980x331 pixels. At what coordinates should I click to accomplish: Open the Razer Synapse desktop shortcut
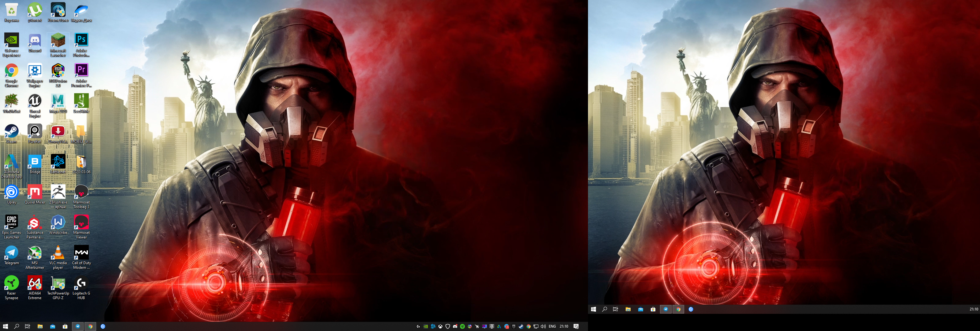[x=11, y=287]
